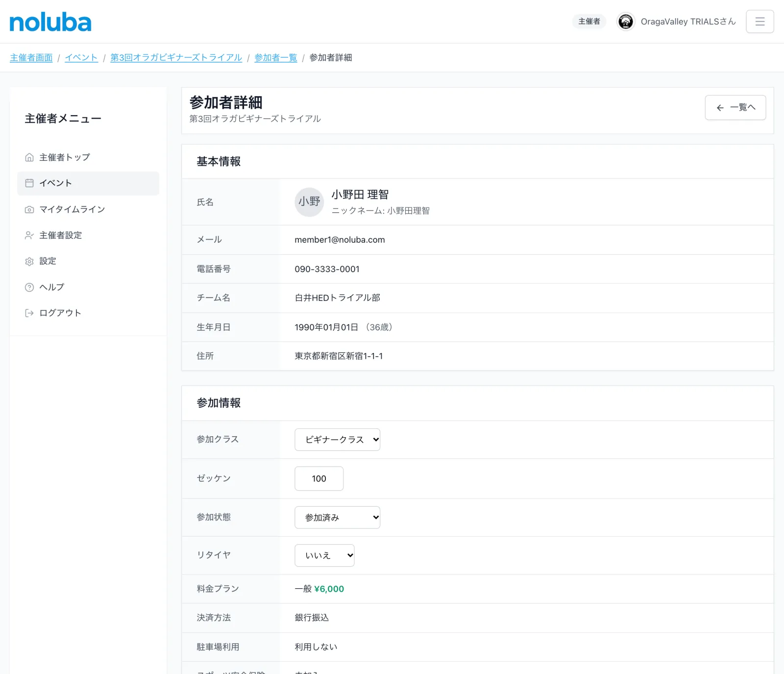Click the email member1@noluba.com

click(340, 240)
